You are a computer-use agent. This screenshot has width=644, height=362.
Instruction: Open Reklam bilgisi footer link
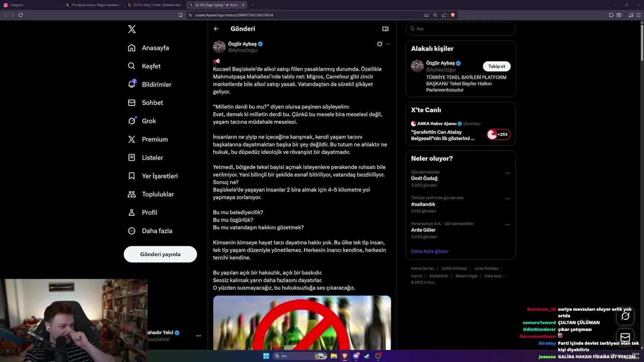pos(466,276)
